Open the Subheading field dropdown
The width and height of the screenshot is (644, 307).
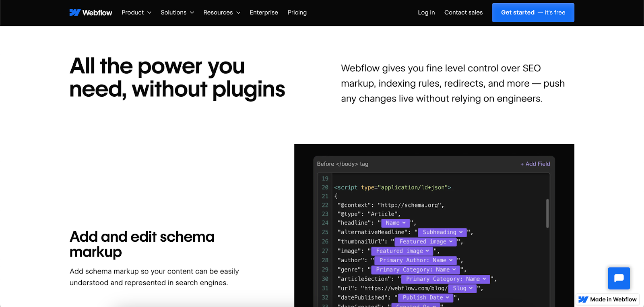coord(442,232)
